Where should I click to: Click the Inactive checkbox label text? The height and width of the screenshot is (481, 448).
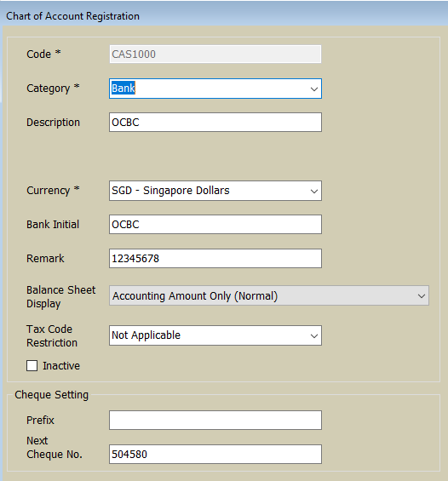click(61, 366)
